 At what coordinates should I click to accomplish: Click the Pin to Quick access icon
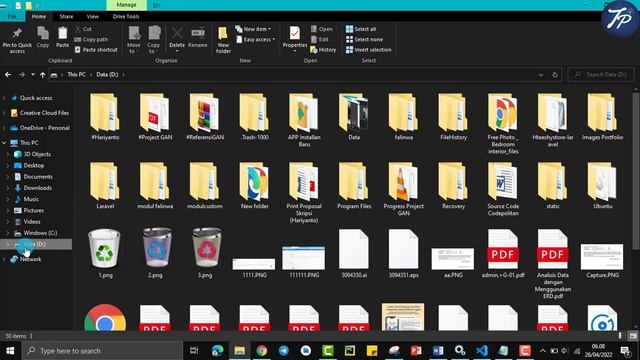pos(17,40)
